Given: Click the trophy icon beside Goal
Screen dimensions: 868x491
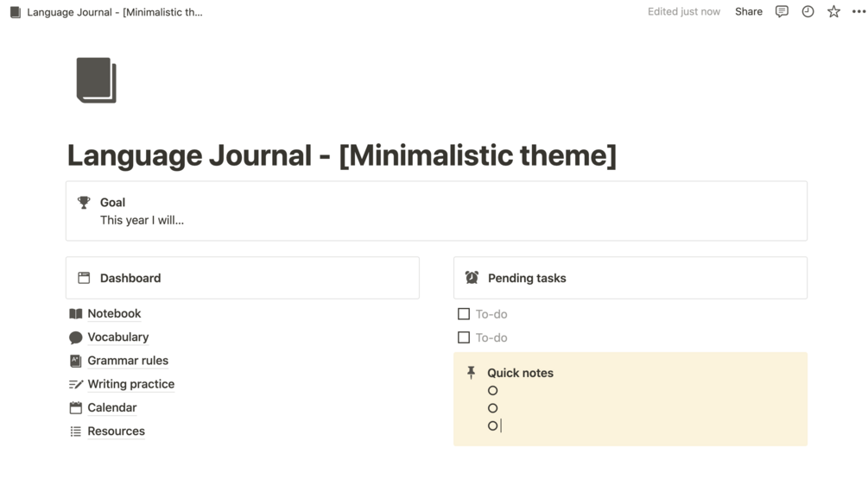Looking at the screenshot, I should [84, 203].
